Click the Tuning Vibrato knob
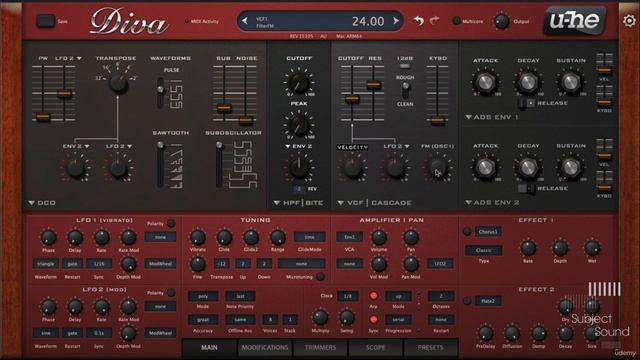 pos(198,238)
